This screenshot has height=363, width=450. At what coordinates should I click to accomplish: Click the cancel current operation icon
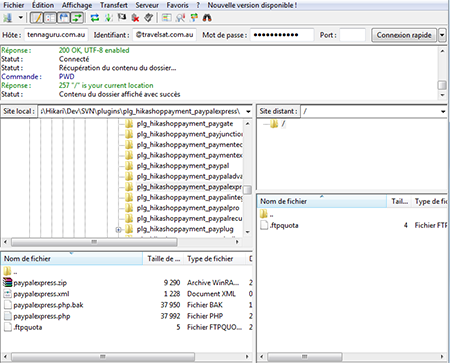[x=122, y=18]
